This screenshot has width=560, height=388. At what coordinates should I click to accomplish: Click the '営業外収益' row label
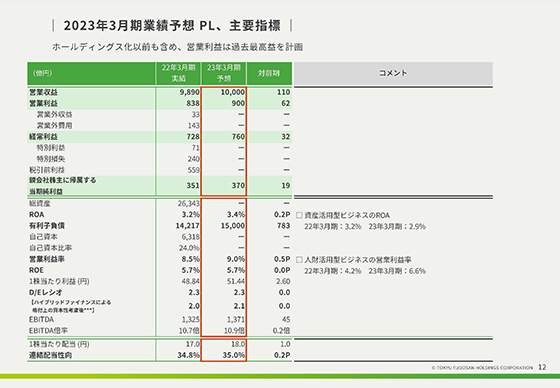(x=55, y=114)
